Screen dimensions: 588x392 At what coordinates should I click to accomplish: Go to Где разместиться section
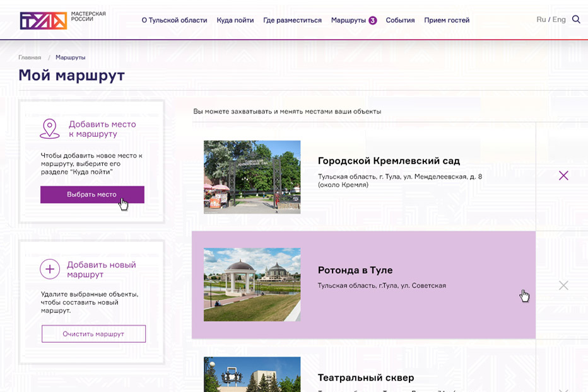click(x=293, y=20)
